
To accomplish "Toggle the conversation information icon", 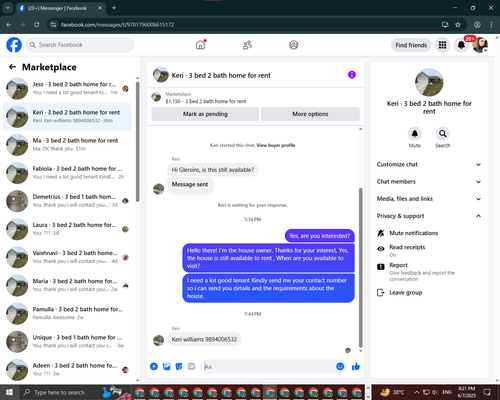I will click(x=352, y=75).
